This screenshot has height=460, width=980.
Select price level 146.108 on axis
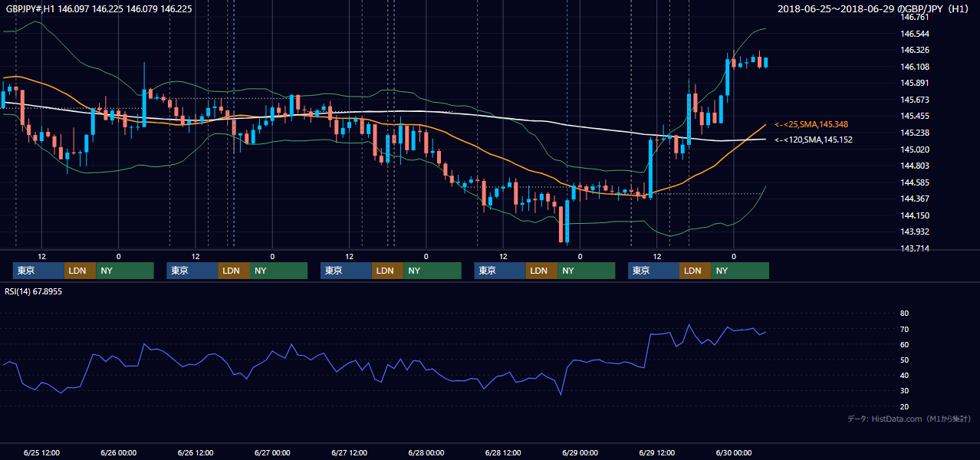[916, 67]
